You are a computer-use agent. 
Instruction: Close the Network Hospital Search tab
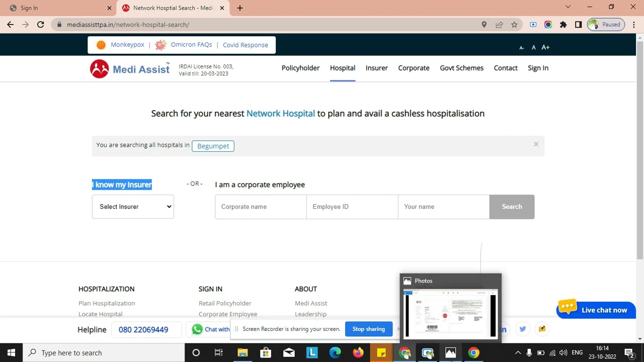pos(222,8)
